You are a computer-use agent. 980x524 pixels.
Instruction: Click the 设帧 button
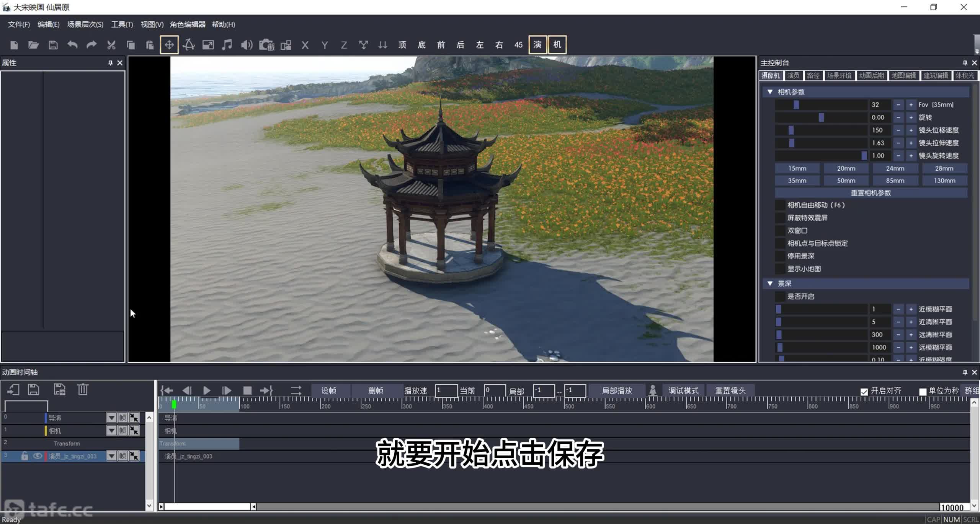click(x=329, y=391)
